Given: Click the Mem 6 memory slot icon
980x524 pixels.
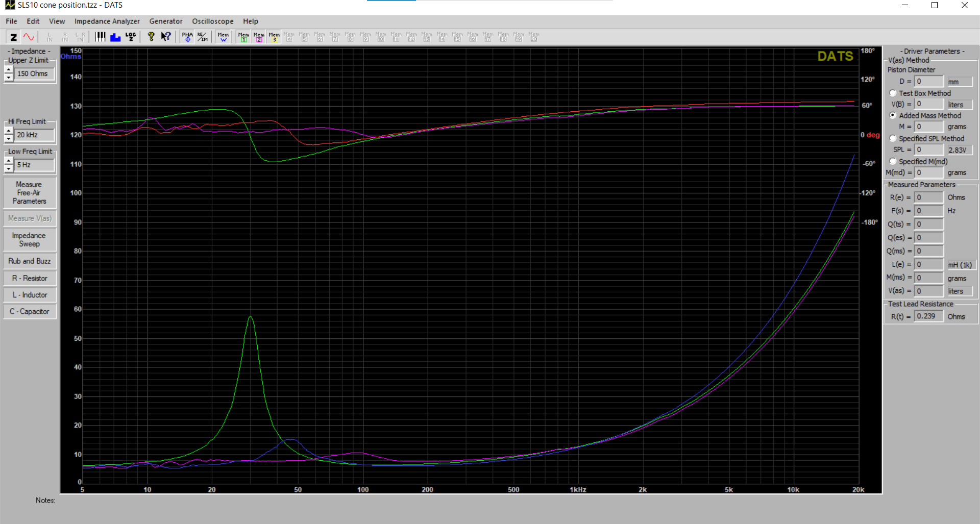Looking at the screenshot, I should click(x=320, y=37).
